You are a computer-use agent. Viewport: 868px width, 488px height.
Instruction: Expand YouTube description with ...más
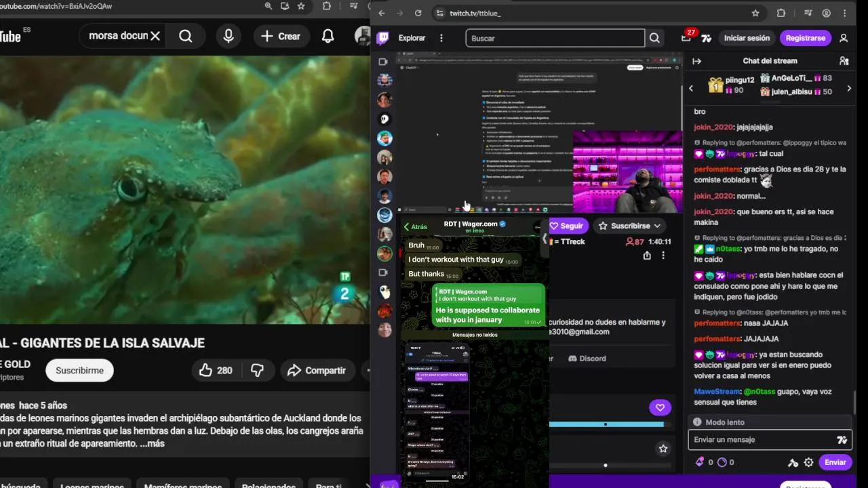(152, 443)
